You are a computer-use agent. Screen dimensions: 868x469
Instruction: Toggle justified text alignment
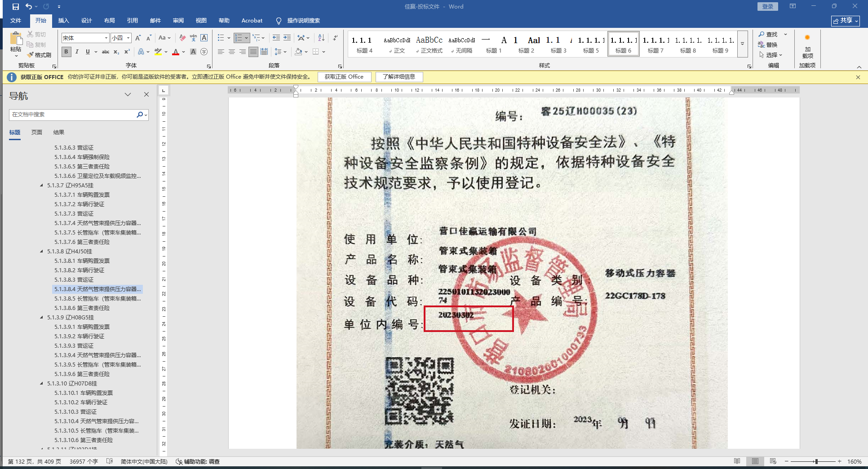point(253,52)
